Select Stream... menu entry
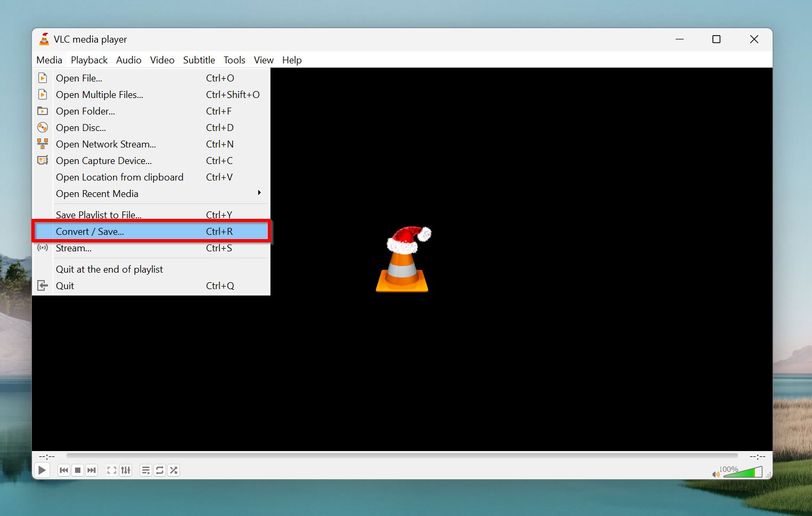The image size is (812, 516). [151, 248]
